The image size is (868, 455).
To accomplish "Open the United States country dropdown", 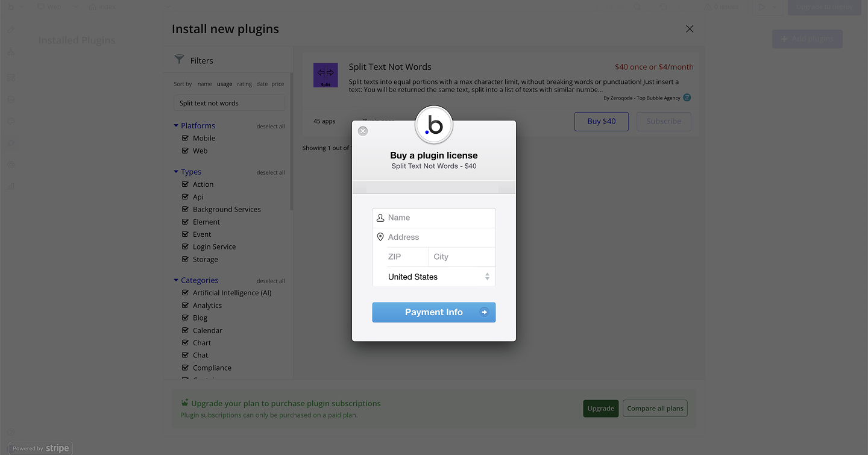I will coord(434,277).
